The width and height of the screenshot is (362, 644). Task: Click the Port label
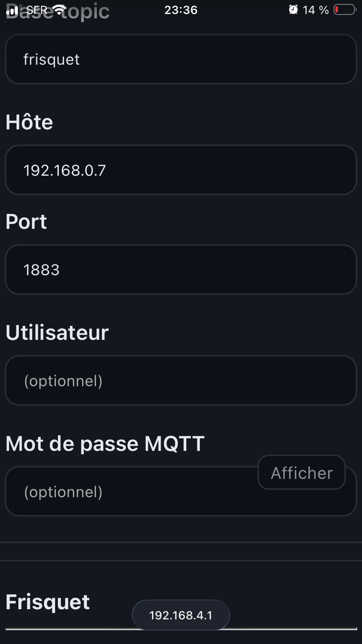tap(26, 222)
